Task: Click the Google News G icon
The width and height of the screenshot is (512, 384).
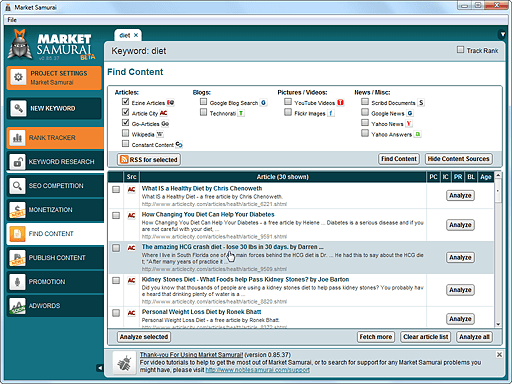Action: (410, 113)
